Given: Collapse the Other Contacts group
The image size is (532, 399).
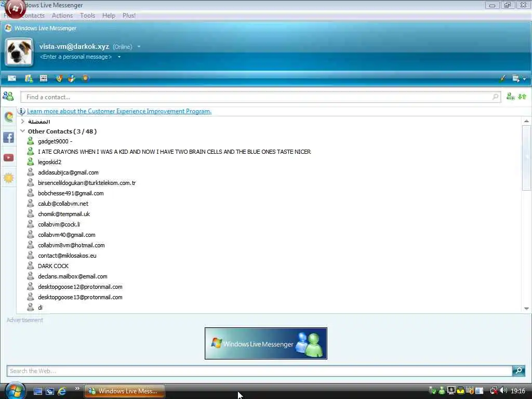Looking at the screenshot, I should pyautogui.click(x=23, y=131).
